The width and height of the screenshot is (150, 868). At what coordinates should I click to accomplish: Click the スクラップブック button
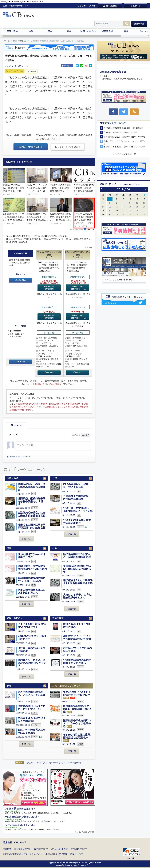pyautogui.click(x=15, y=71)
